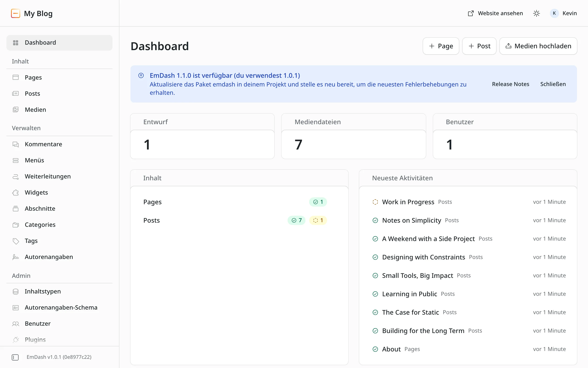Click the Autorenangaben-Schema card icon
588x368 pixels.
click(x=16, y=308)
